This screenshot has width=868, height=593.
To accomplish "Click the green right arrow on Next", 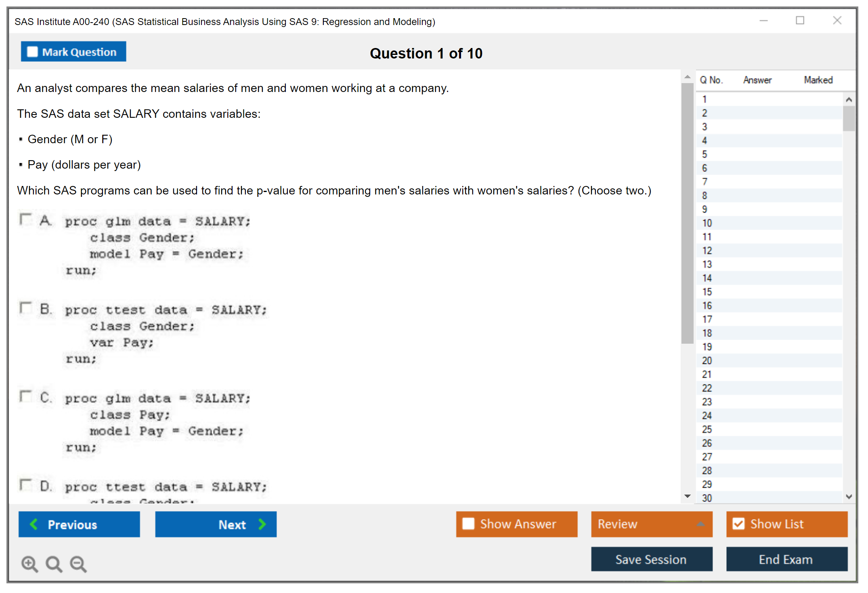I will (x=262, y=524).
